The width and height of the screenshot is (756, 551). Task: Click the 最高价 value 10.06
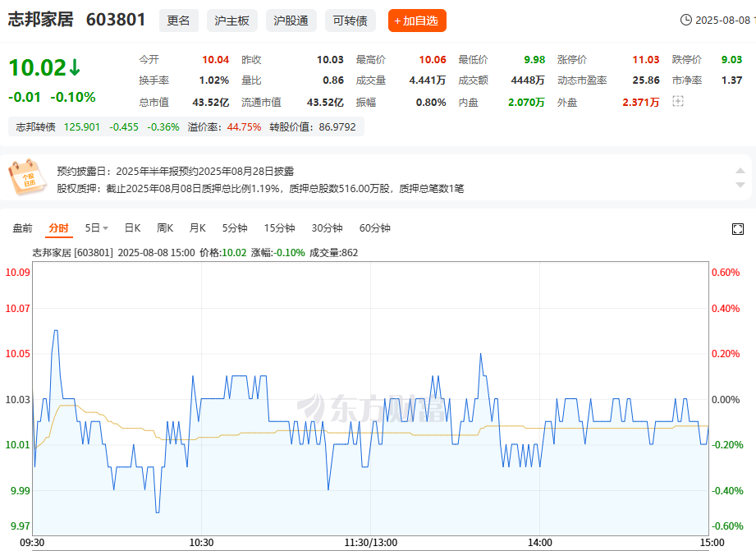coord(433,59)
